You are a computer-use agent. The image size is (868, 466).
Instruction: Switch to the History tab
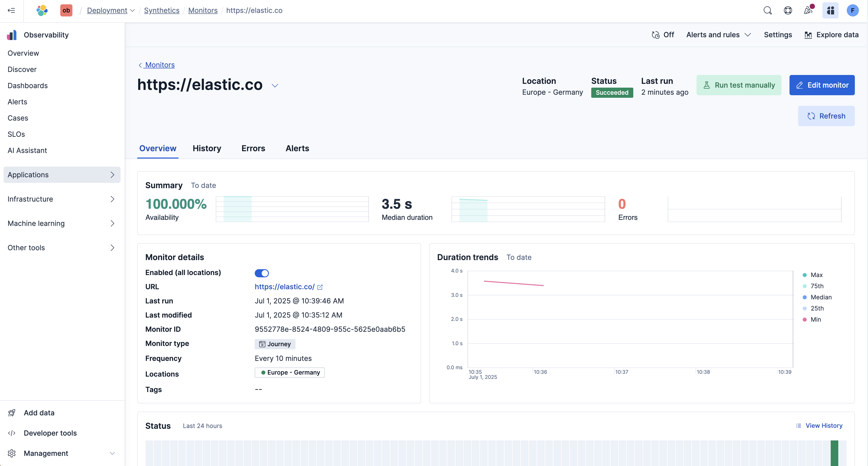click(x=207, y=148)
